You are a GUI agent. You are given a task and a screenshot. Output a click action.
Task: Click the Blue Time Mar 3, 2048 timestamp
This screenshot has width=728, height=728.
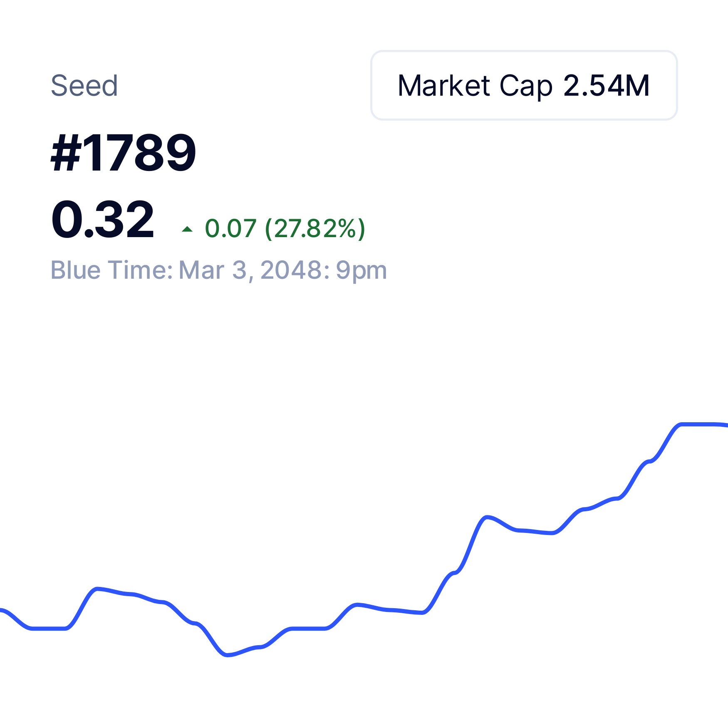(219, 271)
